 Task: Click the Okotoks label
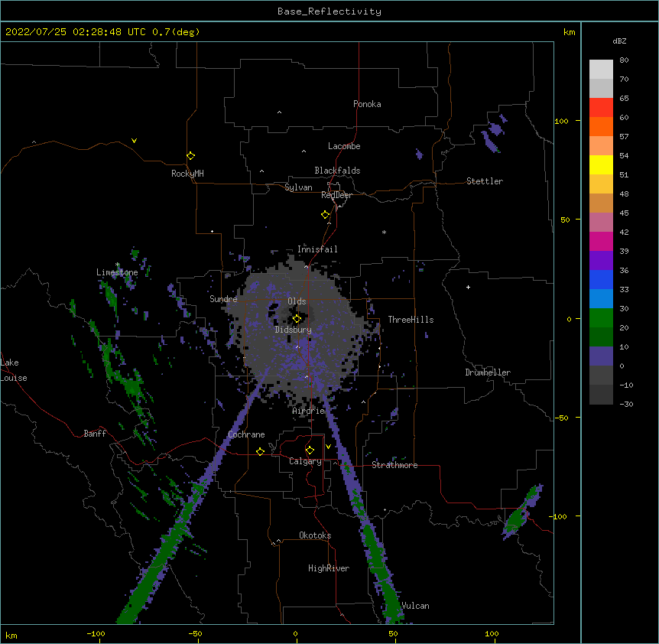click(315, 535)
